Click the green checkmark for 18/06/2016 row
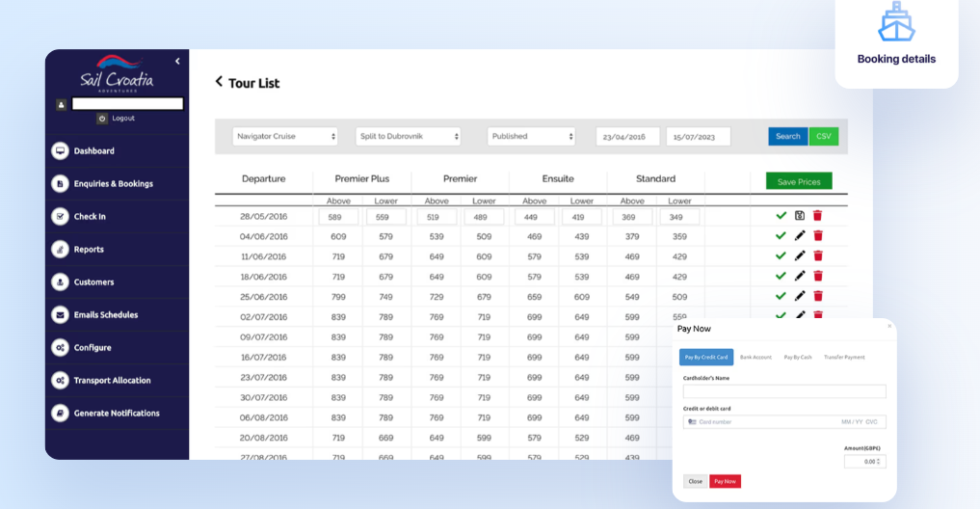Viewport: 980px width, 509px height. 781,277
